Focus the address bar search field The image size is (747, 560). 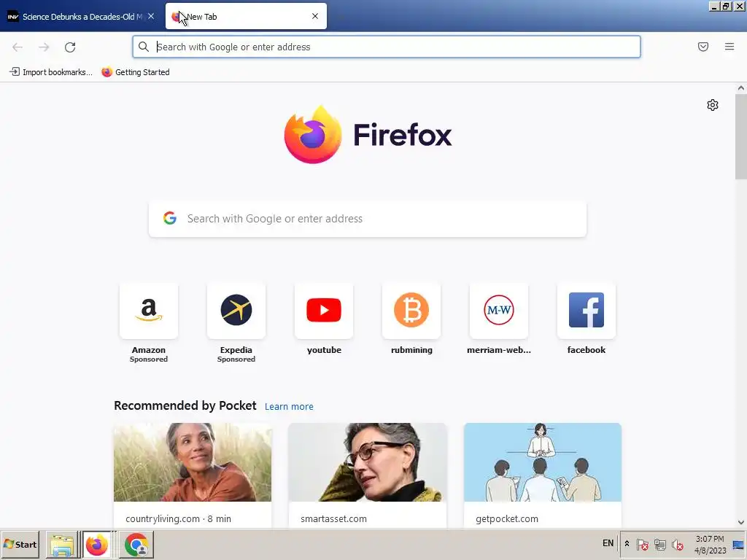pos(387,47)
